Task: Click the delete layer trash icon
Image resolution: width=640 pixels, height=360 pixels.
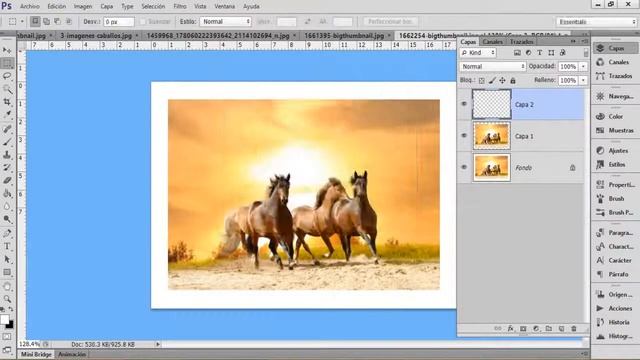Action: (x=574, y=329)
